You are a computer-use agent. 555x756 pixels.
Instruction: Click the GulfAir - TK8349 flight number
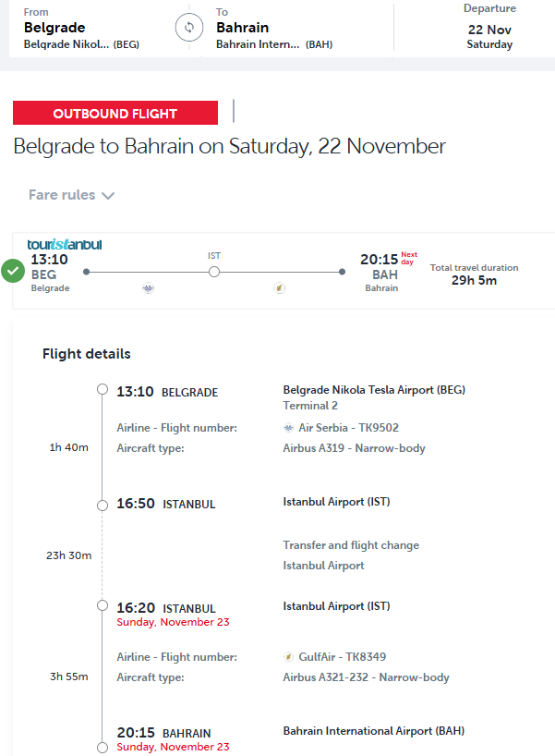pos(342,657)
